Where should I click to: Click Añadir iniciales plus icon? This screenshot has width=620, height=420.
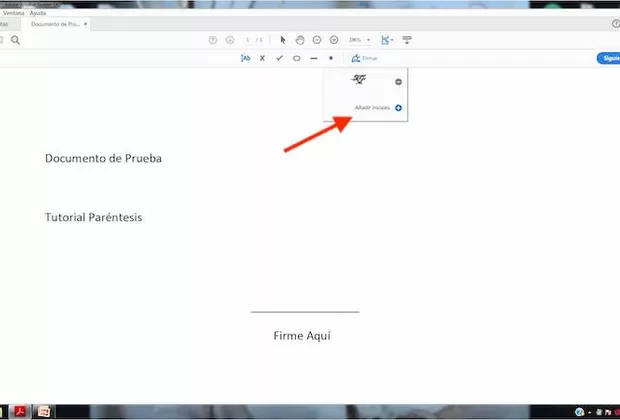pyautogui.click(x=399, y=108)
